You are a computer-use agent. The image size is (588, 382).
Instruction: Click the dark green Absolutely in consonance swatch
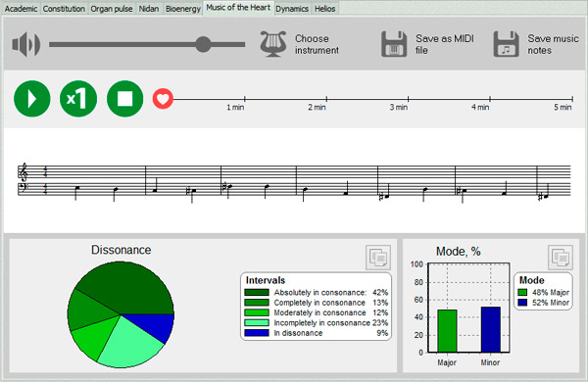257,293
